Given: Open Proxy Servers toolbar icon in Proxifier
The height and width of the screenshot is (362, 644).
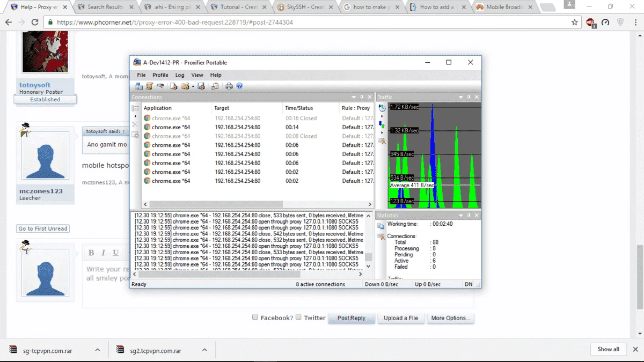Looking at the screenshot, I should point(139,86).
